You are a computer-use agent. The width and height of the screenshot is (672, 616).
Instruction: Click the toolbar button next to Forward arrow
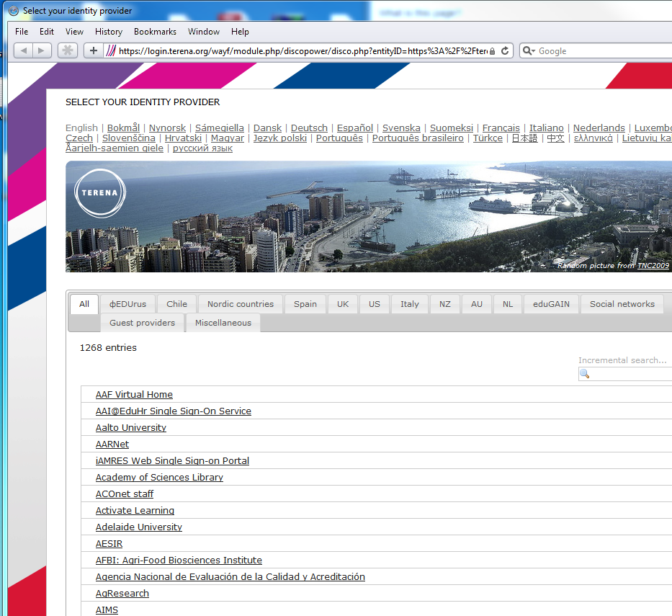click(x=67, y=50)
